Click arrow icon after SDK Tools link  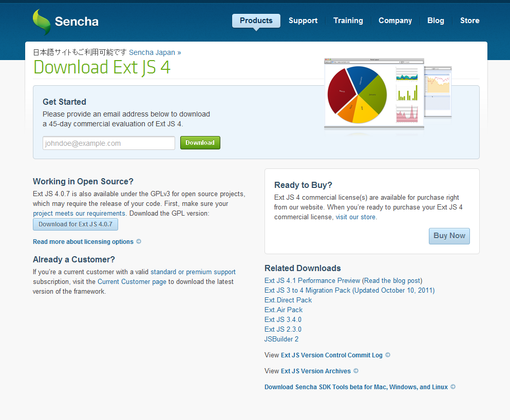[453, 387]
